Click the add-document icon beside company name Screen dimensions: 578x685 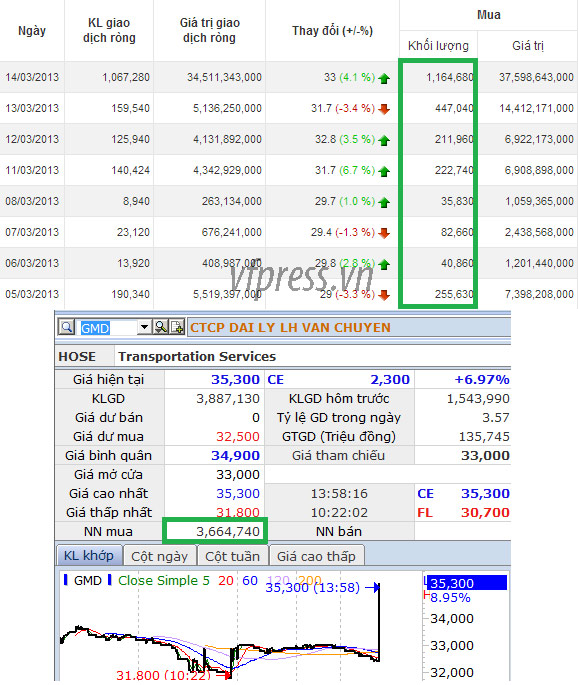click(177, 327)
